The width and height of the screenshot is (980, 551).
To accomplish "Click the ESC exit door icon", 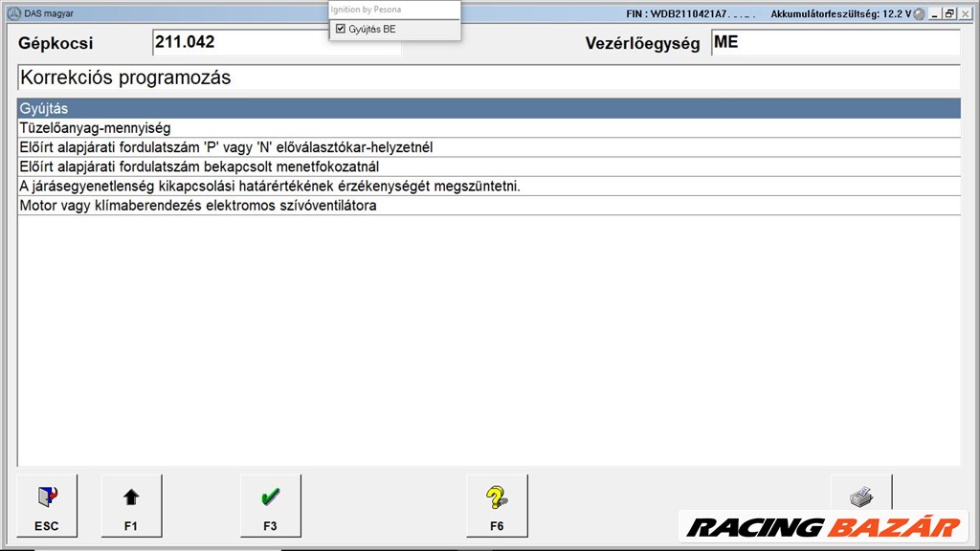I will click(x=47, y=496).
